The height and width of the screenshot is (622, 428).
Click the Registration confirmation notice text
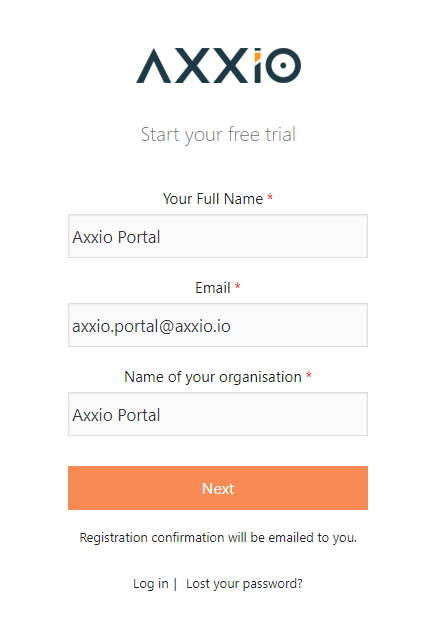click(218, 538)
